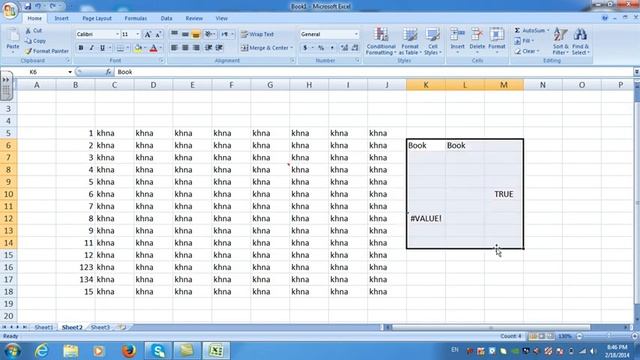Expand Merge & Center dropdown arrow
This screenshot has width=640, height=360.
point(292,48)
